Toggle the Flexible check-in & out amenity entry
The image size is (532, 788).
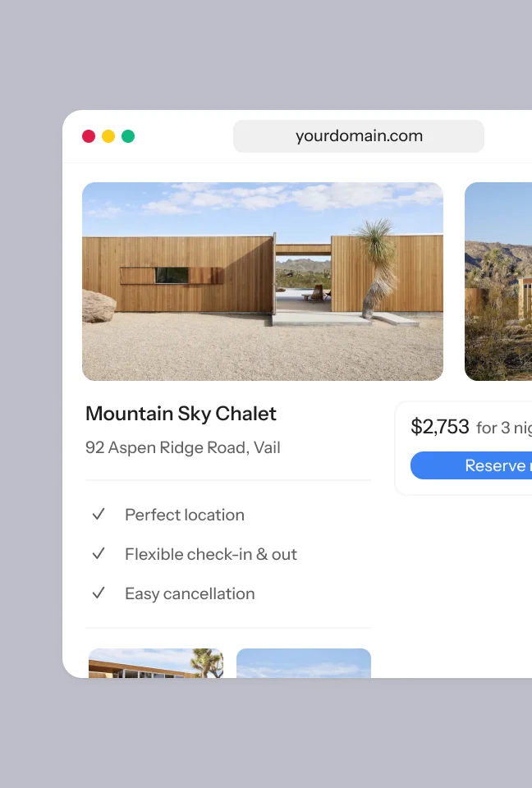pos(211,554)
